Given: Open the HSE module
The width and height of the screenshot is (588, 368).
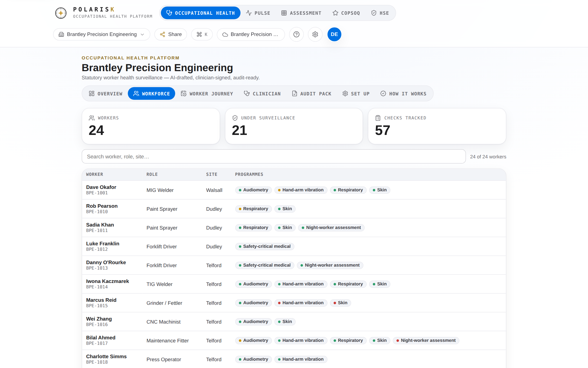Looking at the screenshot, I should point(380,13).
